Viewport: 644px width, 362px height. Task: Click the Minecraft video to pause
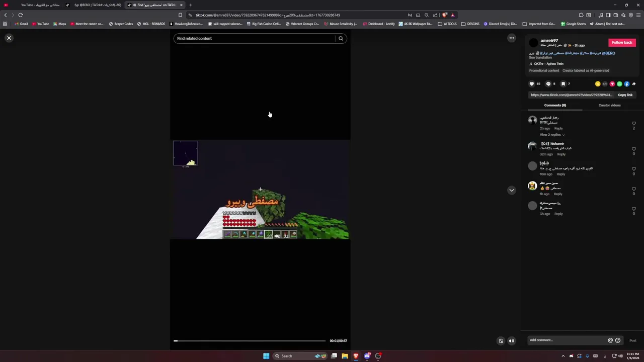coord(260,190)
